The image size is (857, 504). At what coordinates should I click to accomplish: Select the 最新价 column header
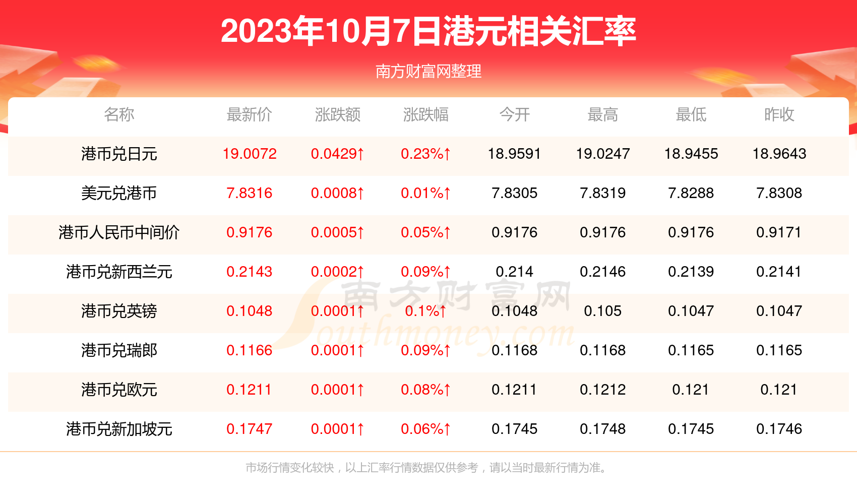(x=250, y=115)
